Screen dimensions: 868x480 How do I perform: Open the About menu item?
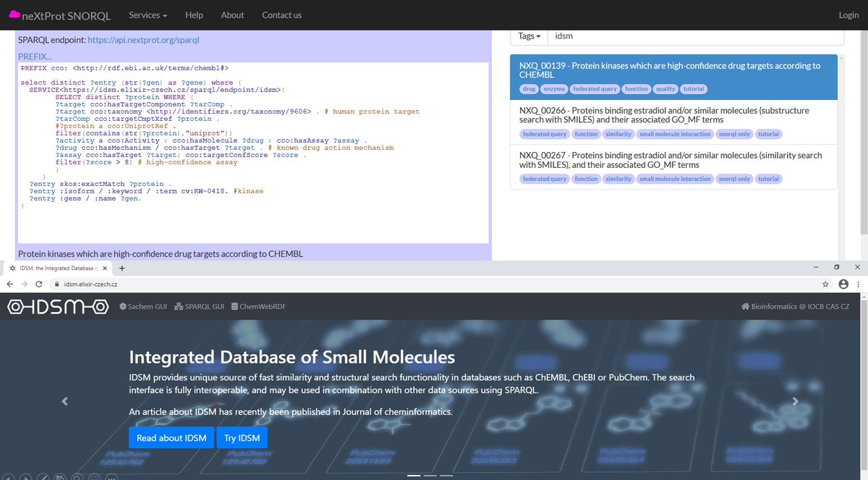(x=232, y=14)
